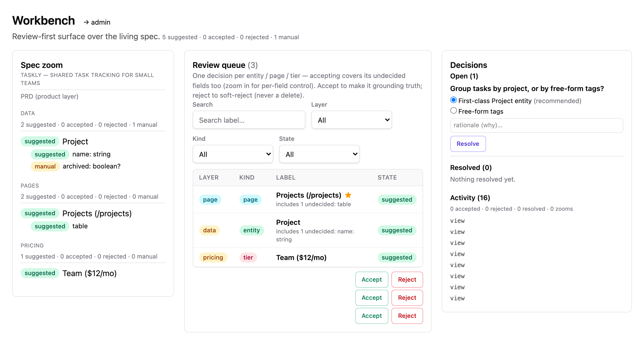The height and width of the screenshot is (342, 644).
Task: Click the PAGES section heading
Action: tap(30, 186)
